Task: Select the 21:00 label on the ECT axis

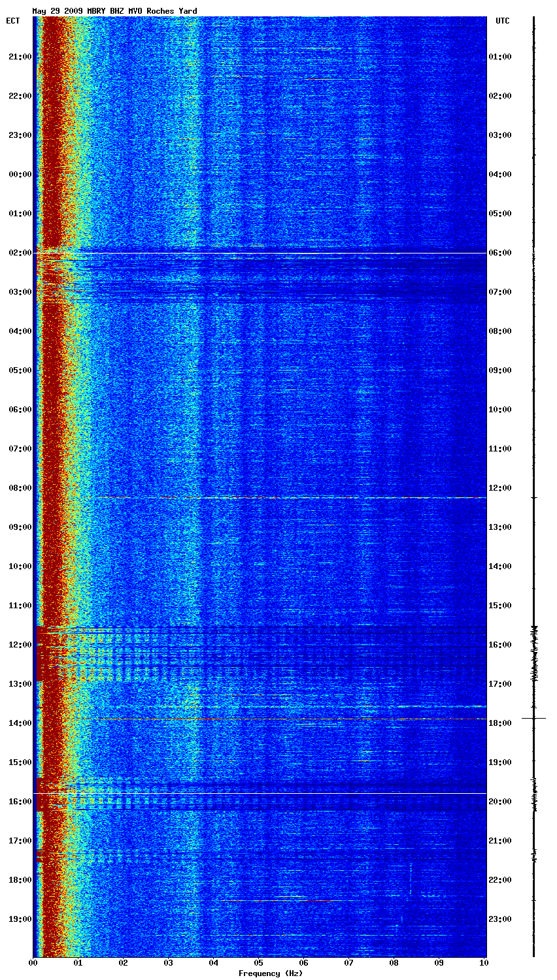Action: [19, 57]
